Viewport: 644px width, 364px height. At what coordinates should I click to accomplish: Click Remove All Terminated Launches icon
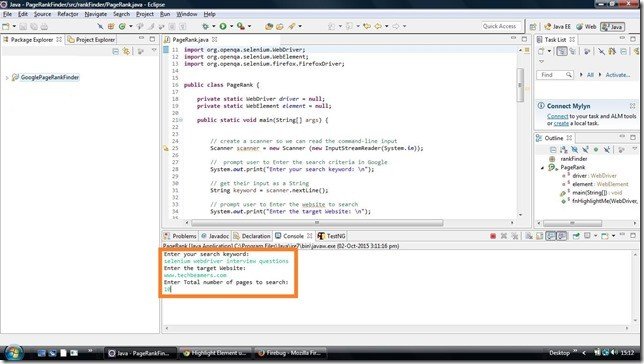(515, 236)
